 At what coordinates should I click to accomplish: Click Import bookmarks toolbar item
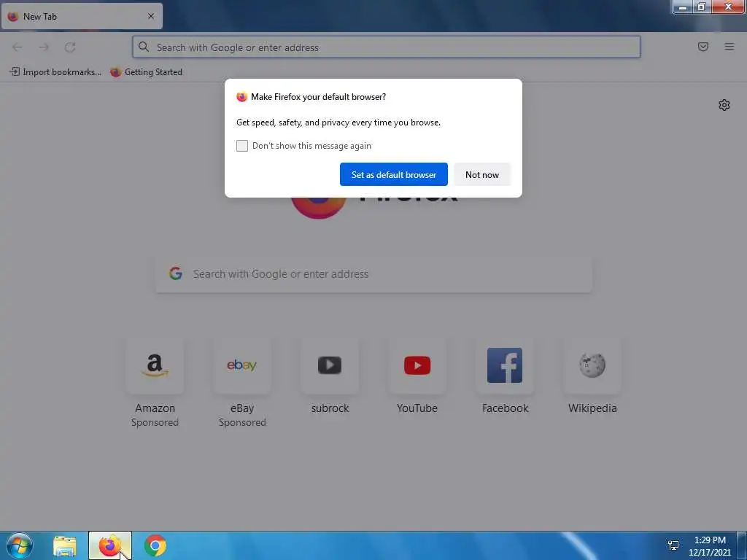pyautogui.click(x=55, y=72)
